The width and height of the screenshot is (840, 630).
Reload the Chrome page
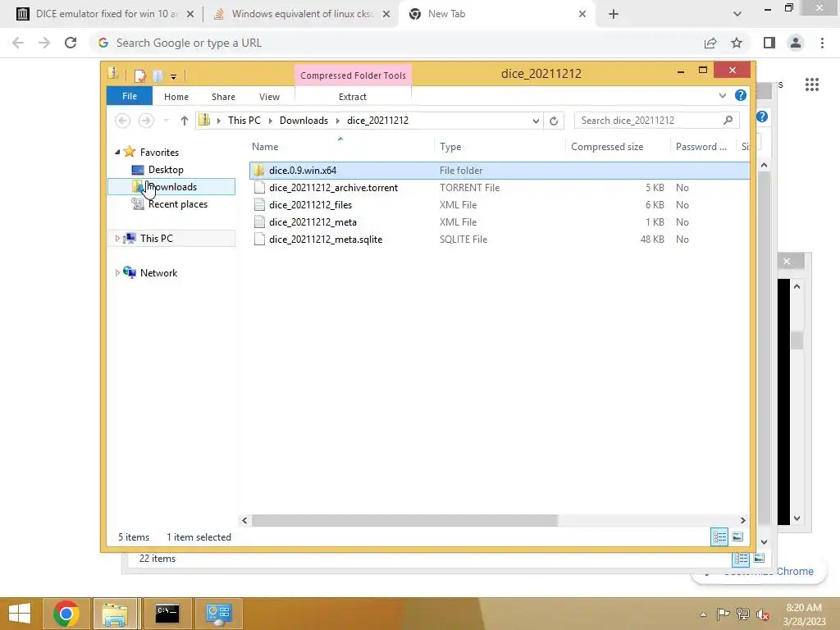pyautogui.click(x=71, y=43)
